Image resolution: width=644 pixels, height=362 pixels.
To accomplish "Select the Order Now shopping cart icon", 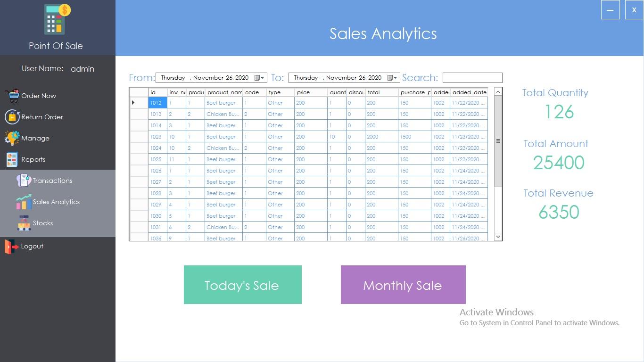I will pyautogui.click(x=13, y=95).
